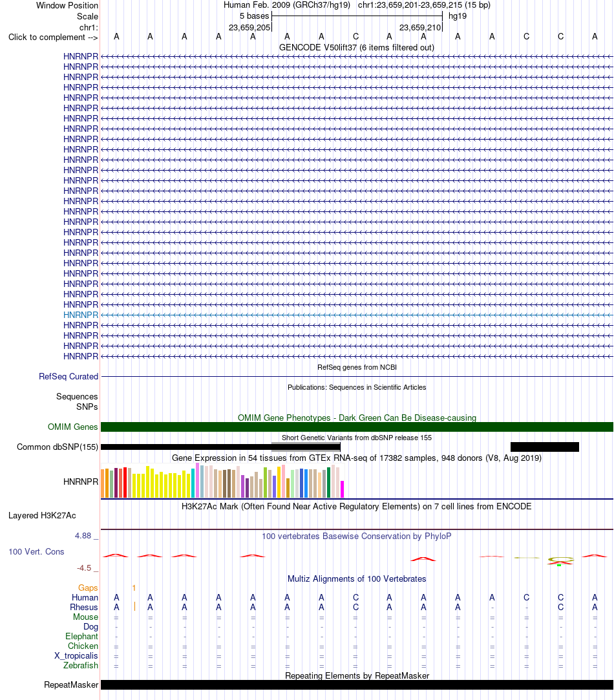The image size is (614, 700).
Task: Click the 'Human Feb. 2009 (GRCh37/hg19)' assembly text
Action: [x=287, y=5]
